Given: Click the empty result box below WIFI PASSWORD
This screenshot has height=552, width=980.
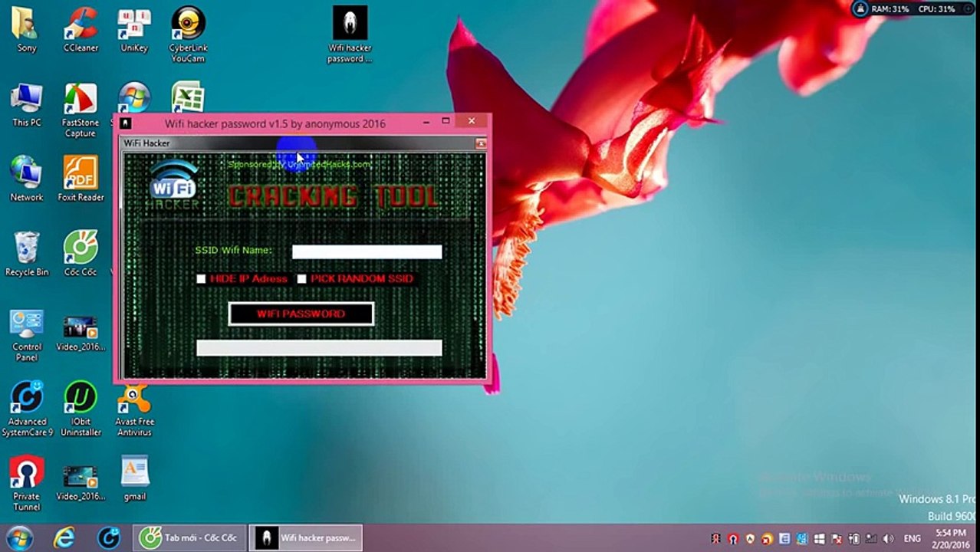Looking at the screenshot, I should tap(319, 348).
